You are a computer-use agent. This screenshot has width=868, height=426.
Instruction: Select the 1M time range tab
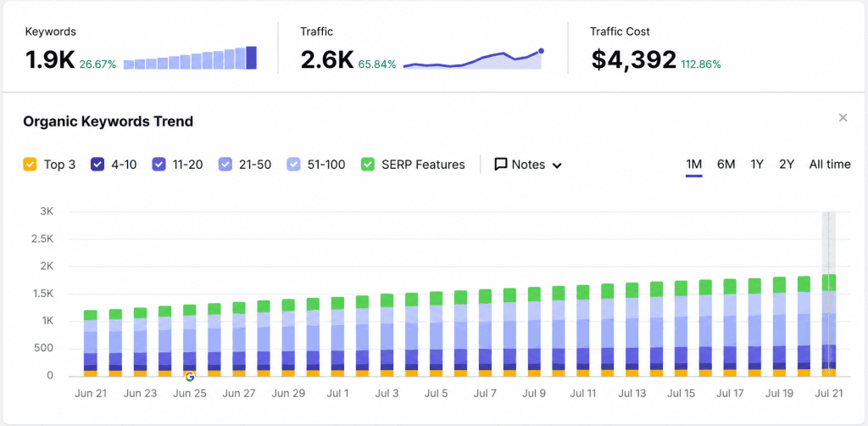click(x=693, y=165)
